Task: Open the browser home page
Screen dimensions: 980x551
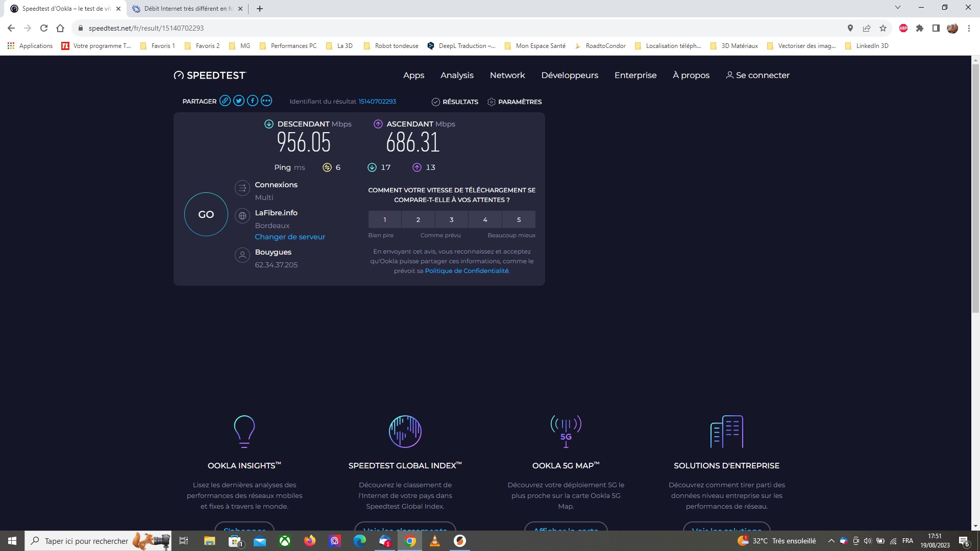Action: pyautogui.click(x=60, y=28)
